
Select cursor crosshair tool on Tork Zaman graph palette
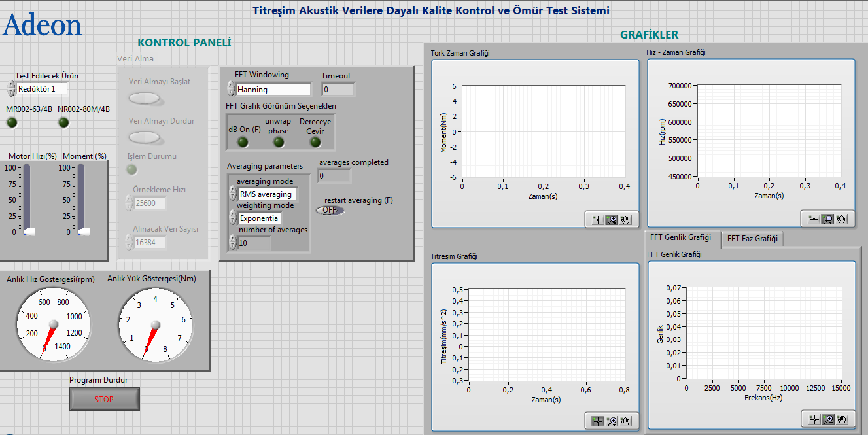pyautogui.click(x=597, y=220)
